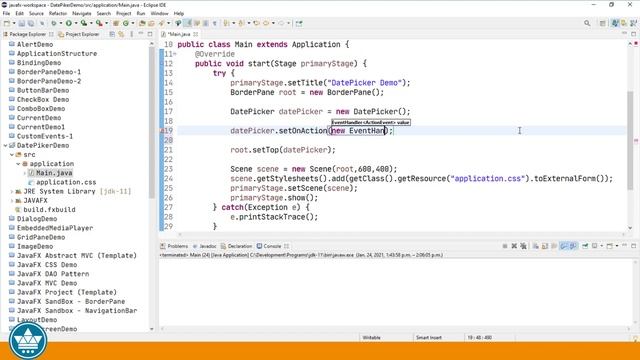Open the Run dropdown arrow
The width and height of the screenshot is (640, 360).
tap(76, 23)
